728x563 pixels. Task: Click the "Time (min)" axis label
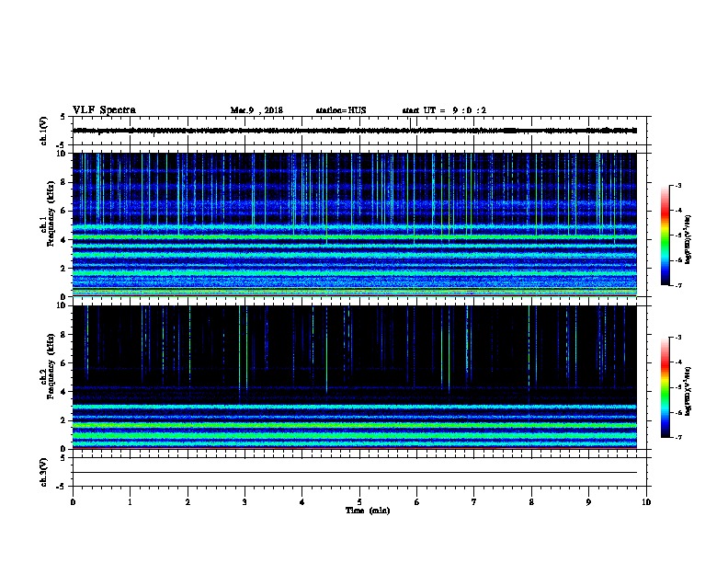368,511
